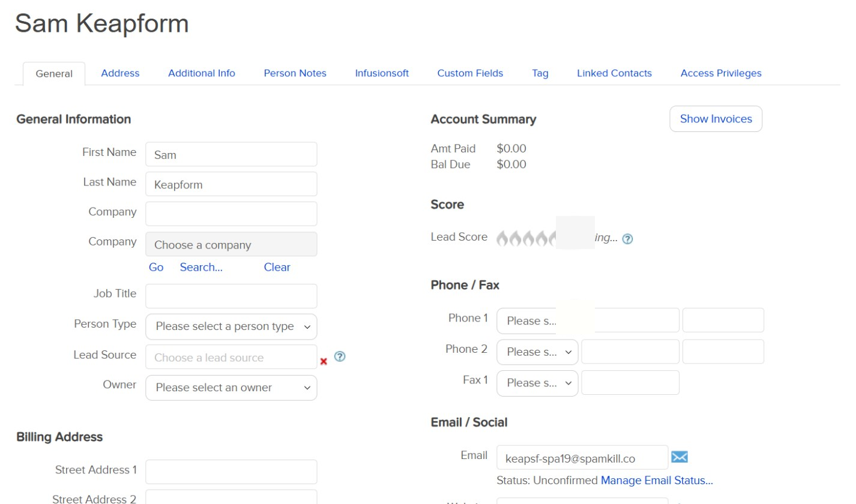Click the Phone 1 number field
The width and height of the screenshot is (856, 504).
pyautogui.click(x=630, y=320)
